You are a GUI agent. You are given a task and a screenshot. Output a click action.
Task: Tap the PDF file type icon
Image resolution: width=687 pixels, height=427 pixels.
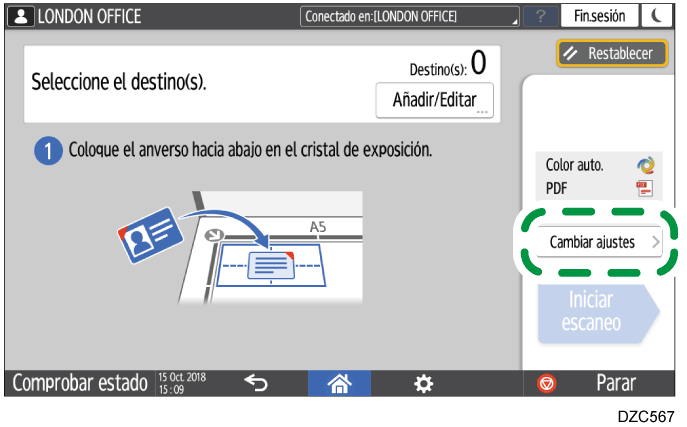[645, 188]
